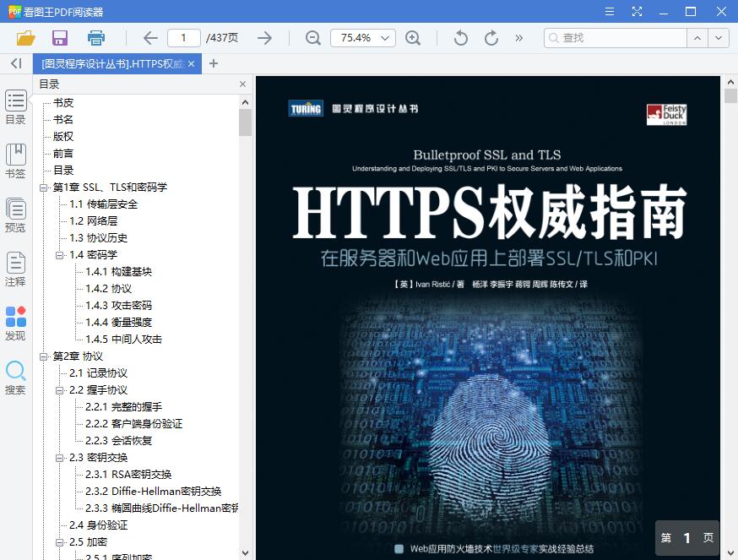Collapse the 第1章 SSL、TLS和密码学 node
Screen dimensions: 738x560
[x=43, y=188]
